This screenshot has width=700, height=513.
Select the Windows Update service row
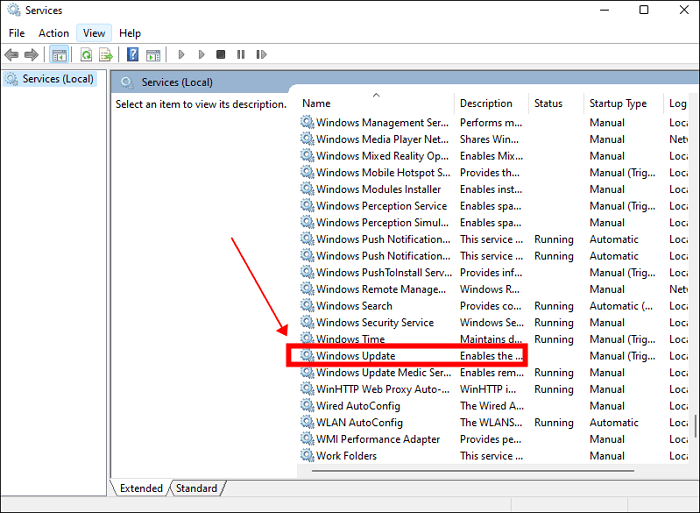pyautogui.click(x=493, y=356)
